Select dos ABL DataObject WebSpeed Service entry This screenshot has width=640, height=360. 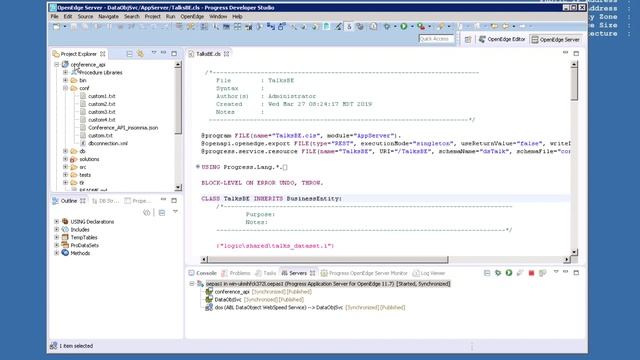(x=278, y=307)
